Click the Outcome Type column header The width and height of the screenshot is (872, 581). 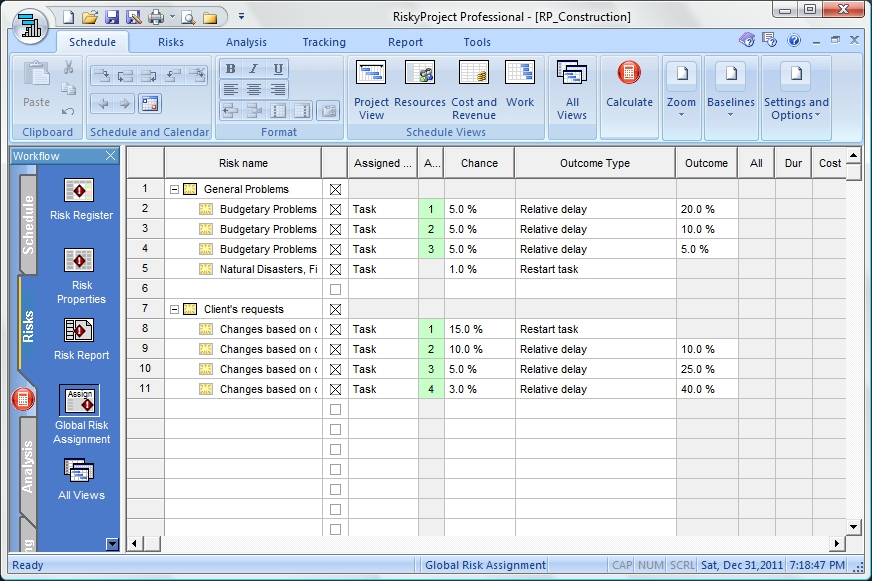tap(594, 163)
